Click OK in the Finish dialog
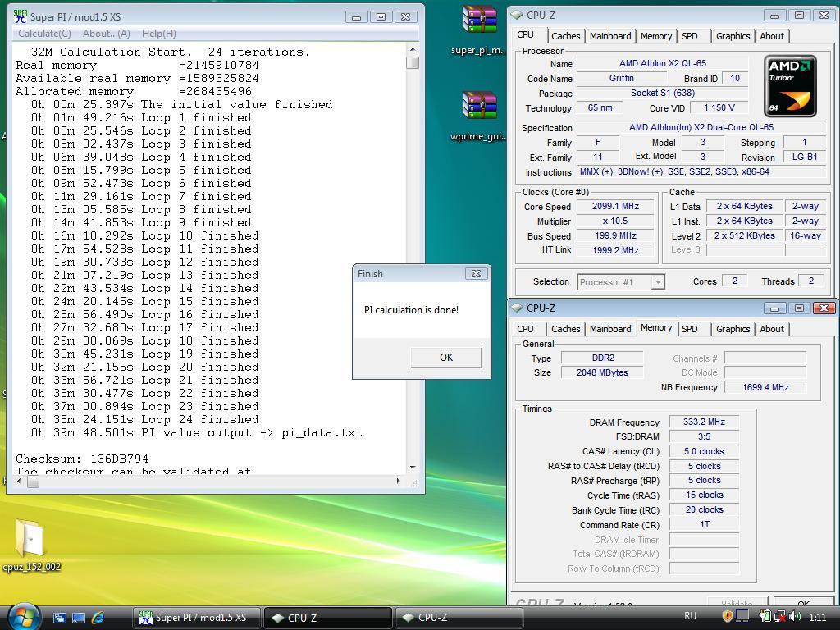840x630 pixels. click(x=446, y=358)
